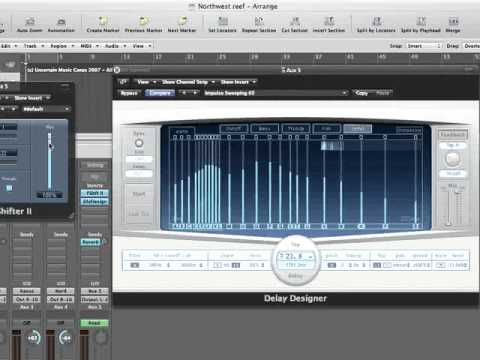Open the Tap selection field

pos(296,256)
